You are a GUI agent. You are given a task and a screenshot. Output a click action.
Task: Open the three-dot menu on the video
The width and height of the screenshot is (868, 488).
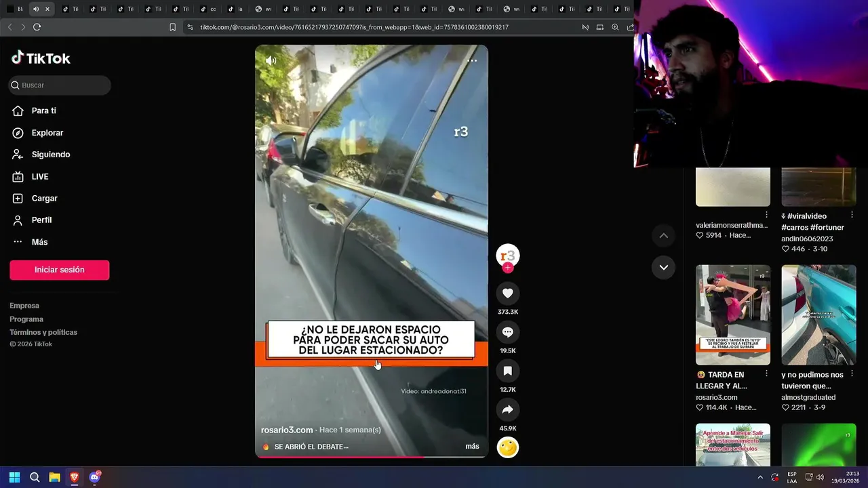472,60
